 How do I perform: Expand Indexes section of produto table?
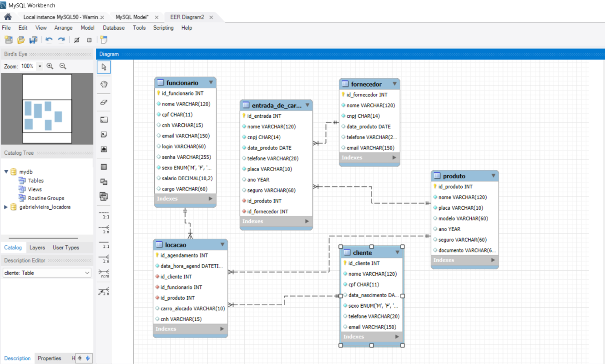[x=493, y=260]
